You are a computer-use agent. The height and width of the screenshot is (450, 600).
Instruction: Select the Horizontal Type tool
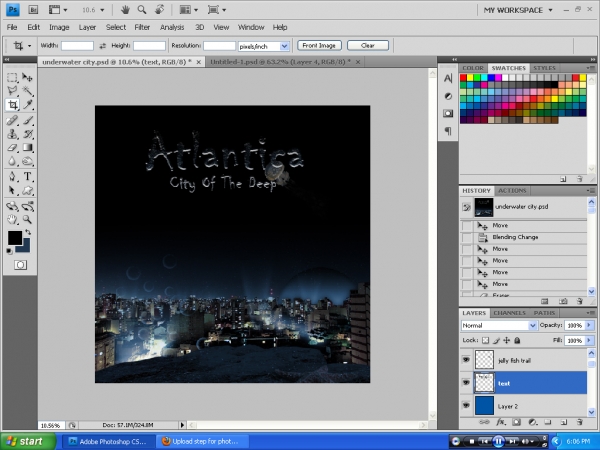click(x=27, y=176)
